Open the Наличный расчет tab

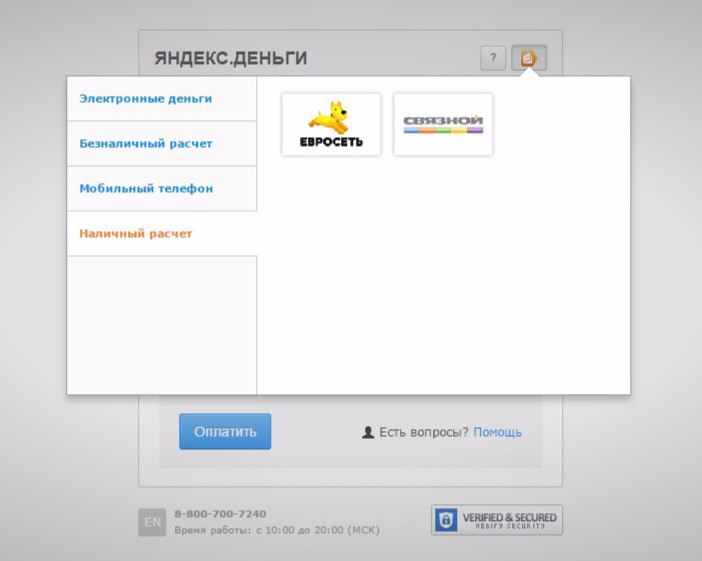click(162, 233)
